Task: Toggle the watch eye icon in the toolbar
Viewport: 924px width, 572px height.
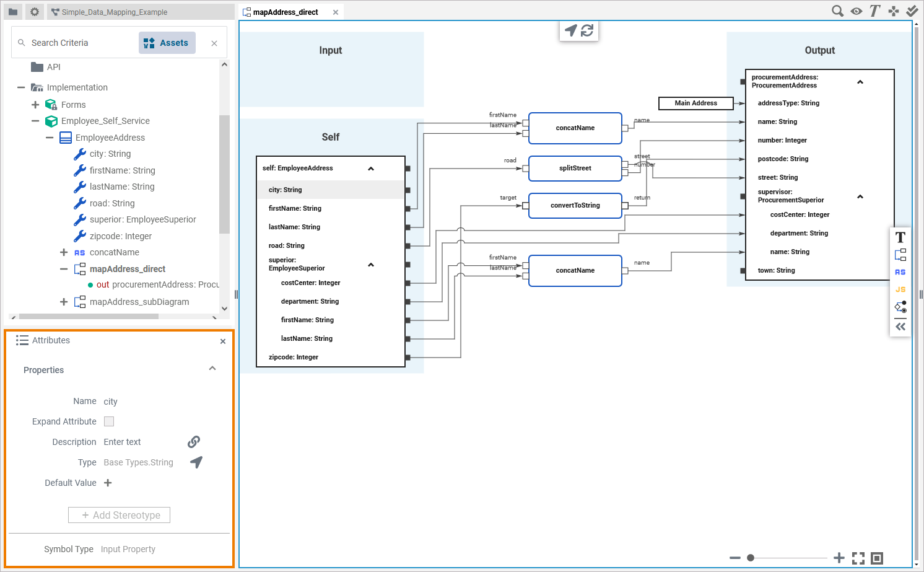Action: pos(856,11)
